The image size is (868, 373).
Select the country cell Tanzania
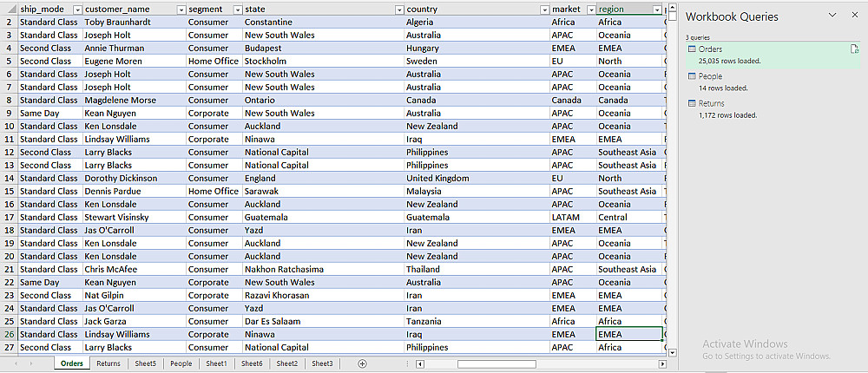coord(477,321)
